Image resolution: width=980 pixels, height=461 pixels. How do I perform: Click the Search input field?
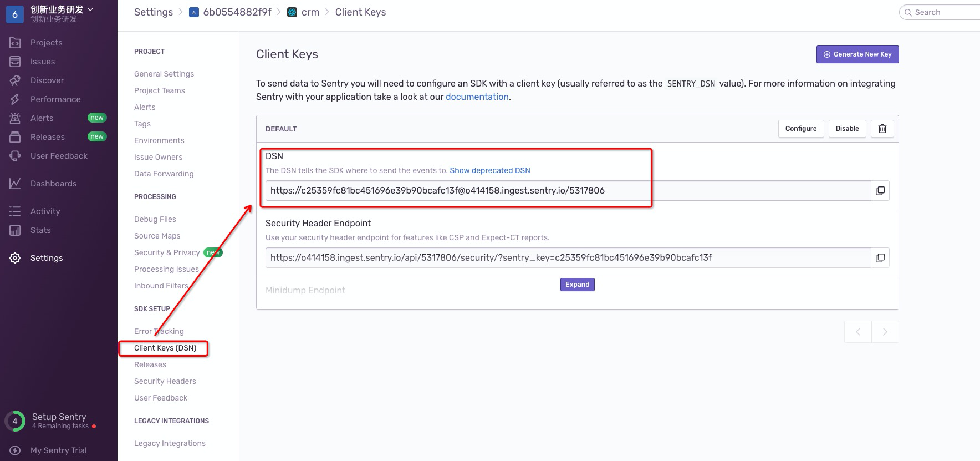[x=942, y=12]
